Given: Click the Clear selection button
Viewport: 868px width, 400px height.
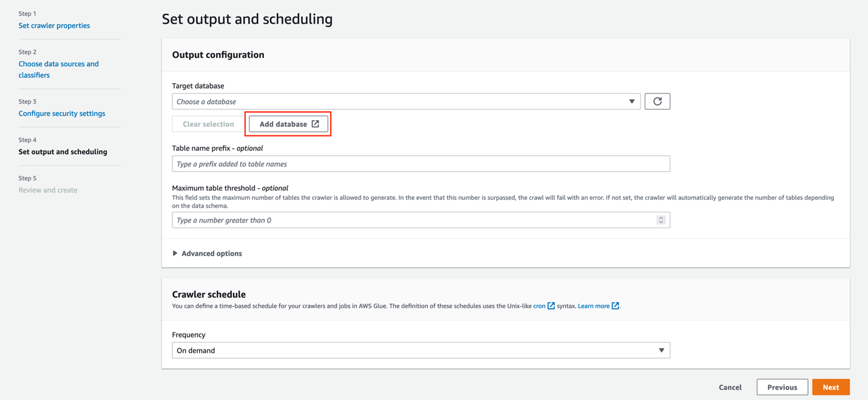Looking at the screenshot, I should [208, 124].
